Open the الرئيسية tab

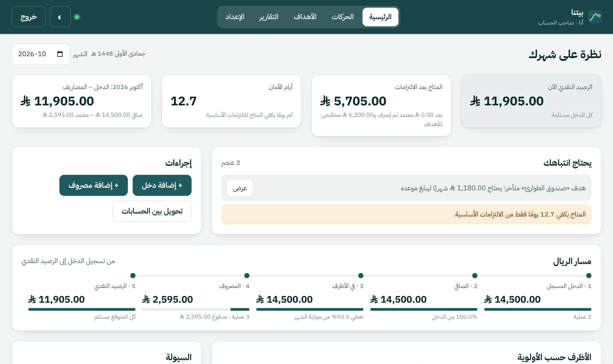click(380, 17)
